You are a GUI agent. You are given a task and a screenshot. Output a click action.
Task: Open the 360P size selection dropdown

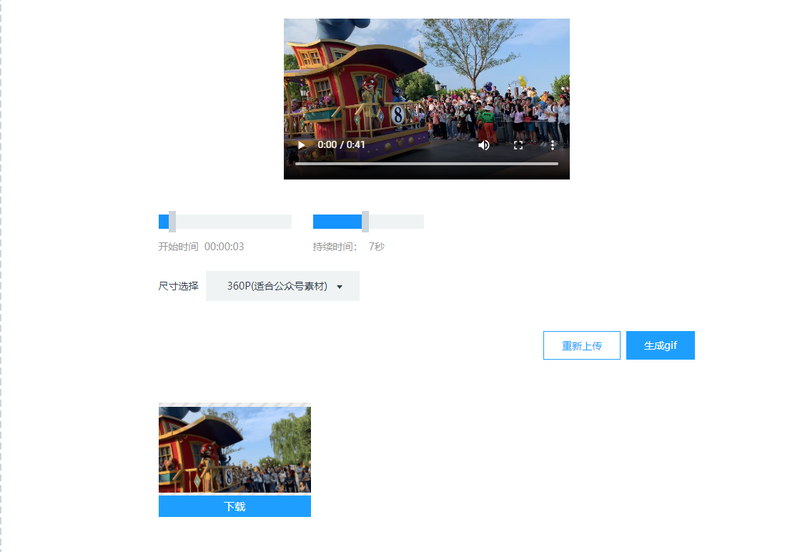pyautogui.click(x=283, y=286)
